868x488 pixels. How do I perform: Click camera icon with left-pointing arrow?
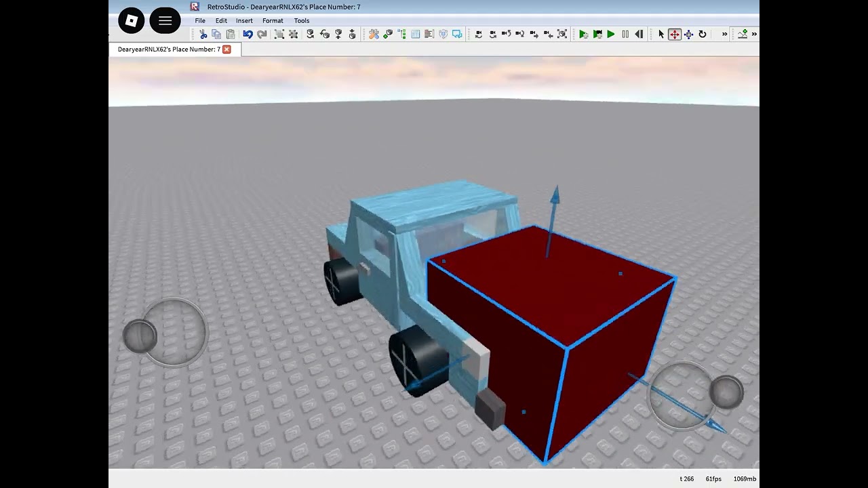pyautogui.click(x=548, y=34)
